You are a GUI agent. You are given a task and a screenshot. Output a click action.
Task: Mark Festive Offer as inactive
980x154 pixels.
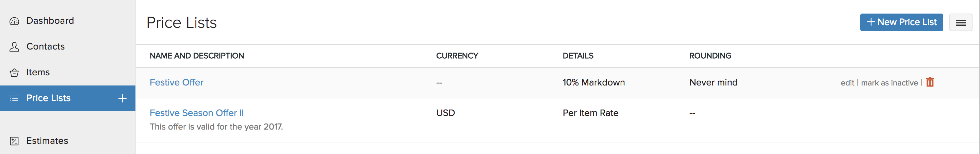tap(889, 83)
